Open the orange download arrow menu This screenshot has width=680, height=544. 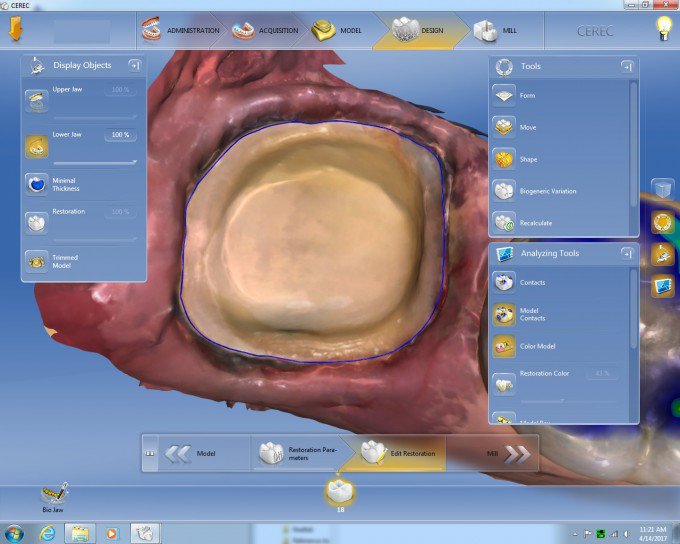tap(15, 29)
